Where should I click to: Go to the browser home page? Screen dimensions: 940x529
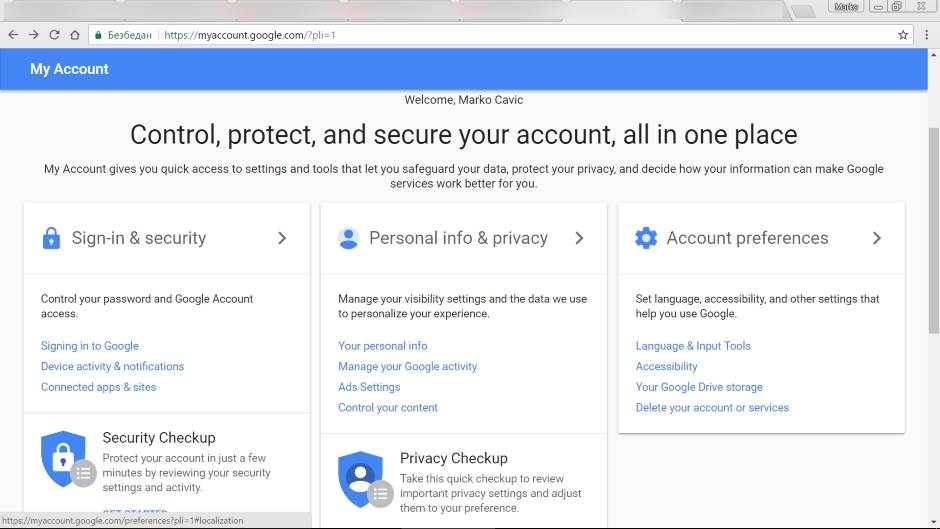[74, 35]
